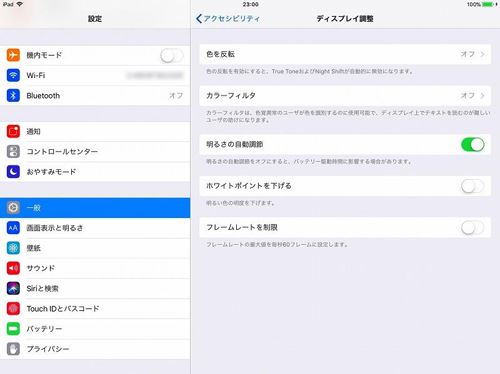
Task: Click the ディスプレイ調整 page title
Action: click(345, 19)
